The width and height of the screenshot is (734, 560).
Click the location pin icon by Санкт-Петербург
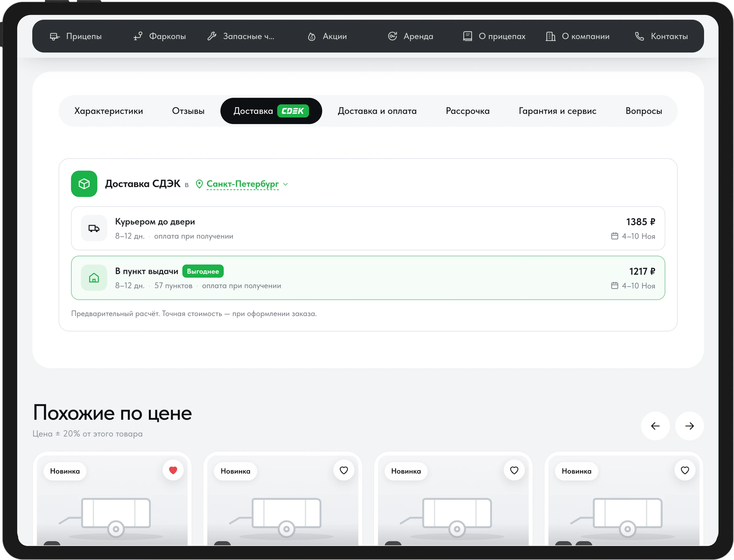pos(199,184)
